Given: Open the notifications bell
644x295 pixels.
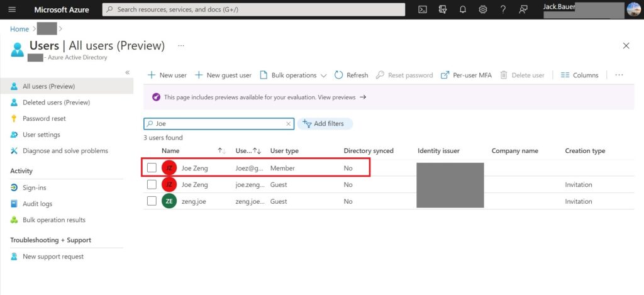Looking at the screenshot, I should coord(463,9).
